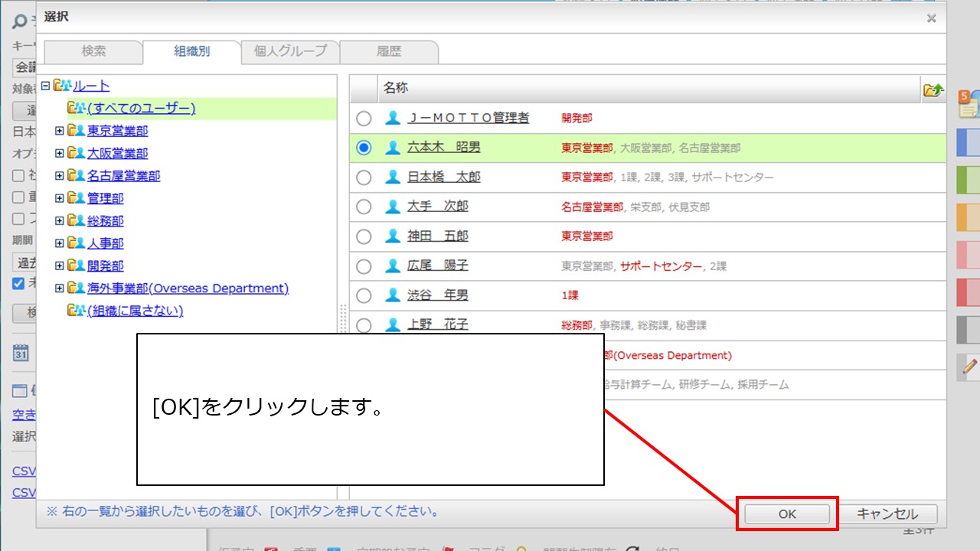
Task: Click the folder icon next to 東京営業部
Action: point(77,131)
